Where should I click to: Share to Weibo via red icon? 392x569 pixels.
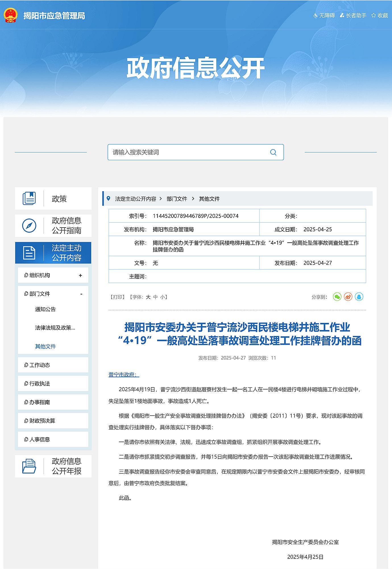point(348,297)
